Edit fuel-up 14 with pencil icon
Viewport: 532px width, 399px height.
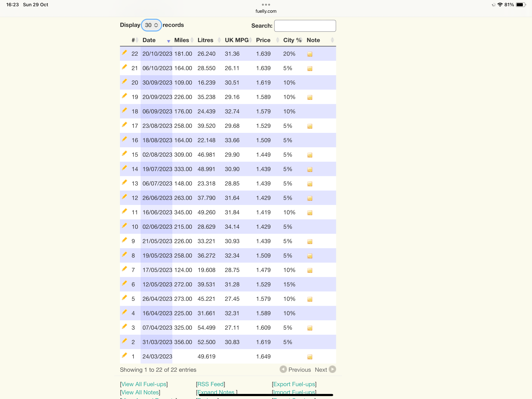coord(124,168)
